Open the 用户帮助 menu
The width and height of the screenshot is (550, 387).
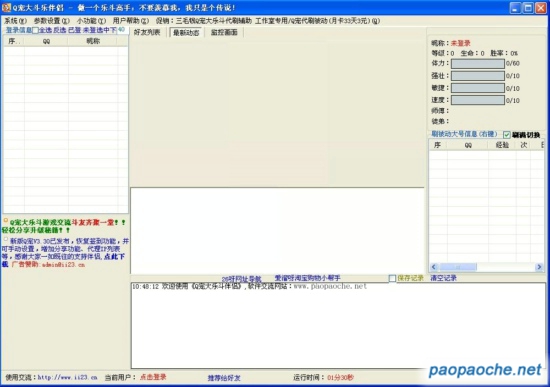[x=130, y=21]
